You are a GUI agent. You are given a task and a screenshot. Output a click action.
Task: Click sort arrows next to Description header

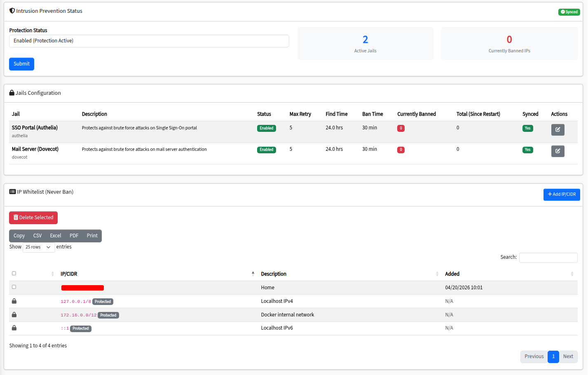(x=437, y=274)
